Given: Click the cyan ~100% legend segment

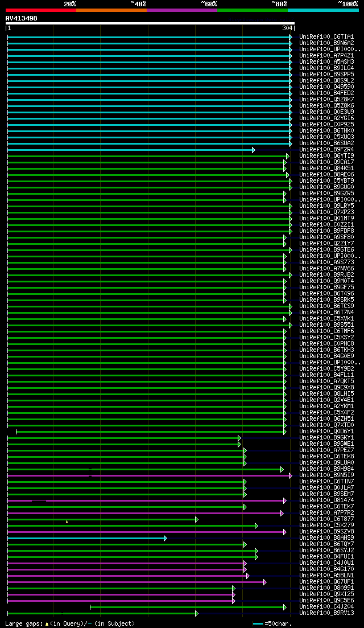Looking at the screenshot, I should 323,10.
